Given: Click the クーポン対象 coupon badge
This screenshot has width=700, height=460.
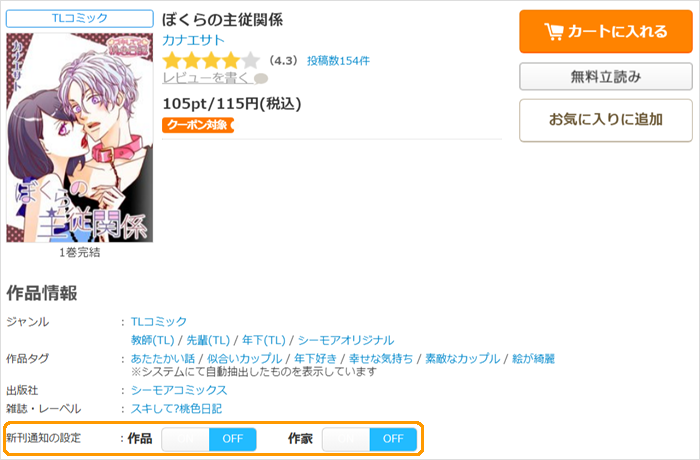Looking at the screenshot, I should (198, 125).
